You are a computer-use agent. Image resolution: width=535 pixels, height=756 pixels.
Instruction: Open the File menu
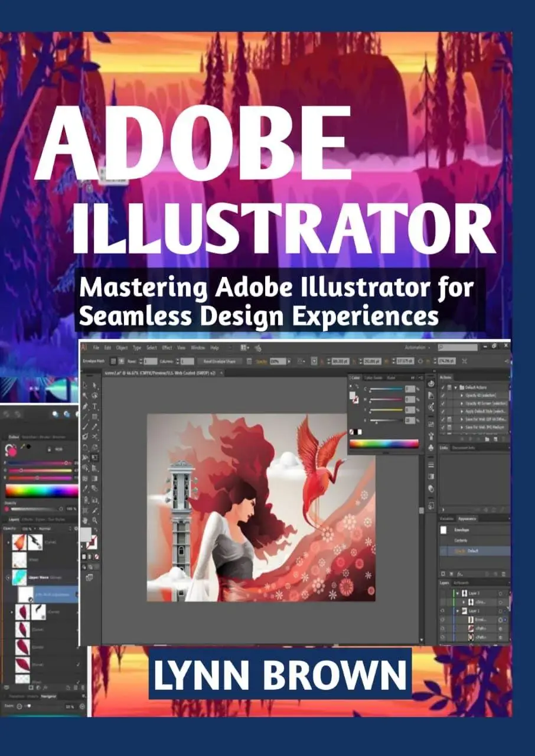(96, 348)
